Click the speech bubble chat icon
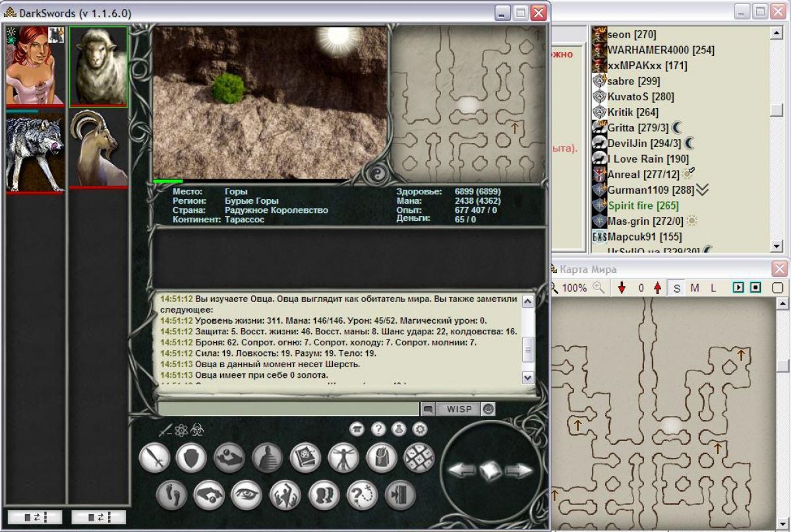Image resolution: width=791 pixels, height=532 pixels. (428, 409)
